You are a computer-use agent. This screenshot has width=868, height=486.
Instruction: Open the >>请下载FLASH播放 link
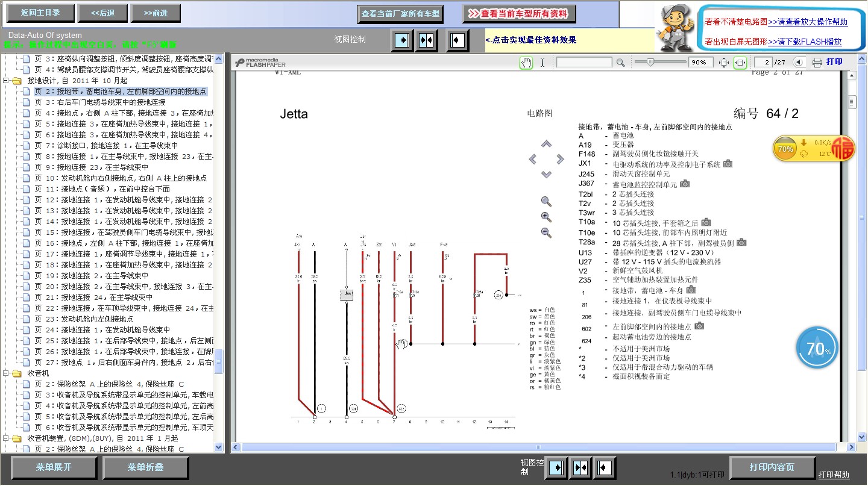click(805, 42)
